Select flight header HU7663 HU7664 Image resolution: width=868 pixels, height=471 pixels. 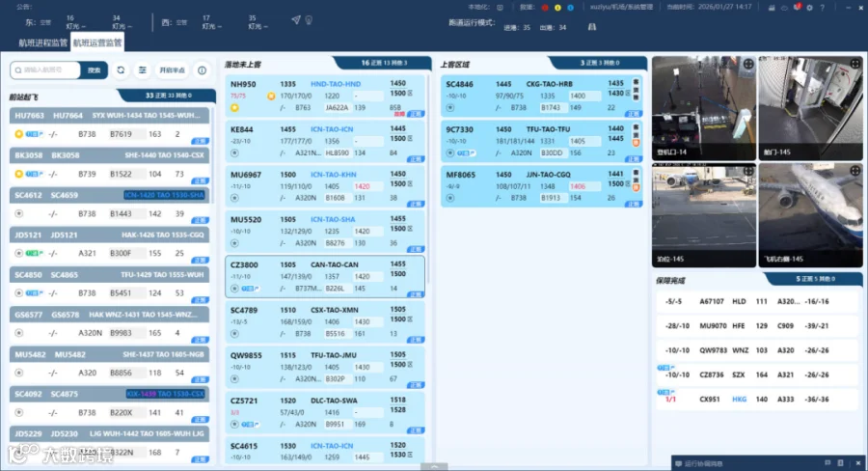pyautogui.click(x=109, y=115)
